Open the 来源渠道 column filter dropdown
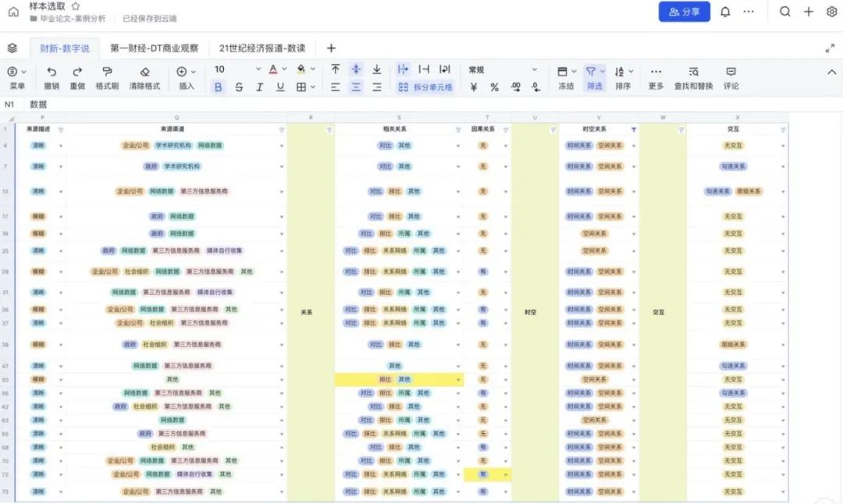This screenshot has width=843, height=504. (x=282, y=130)
